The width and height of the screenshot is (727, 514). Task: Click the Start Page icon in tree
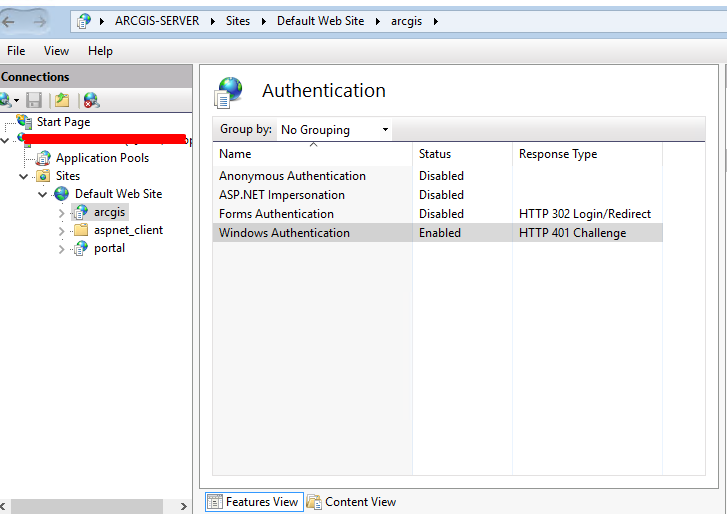[24, 121]
